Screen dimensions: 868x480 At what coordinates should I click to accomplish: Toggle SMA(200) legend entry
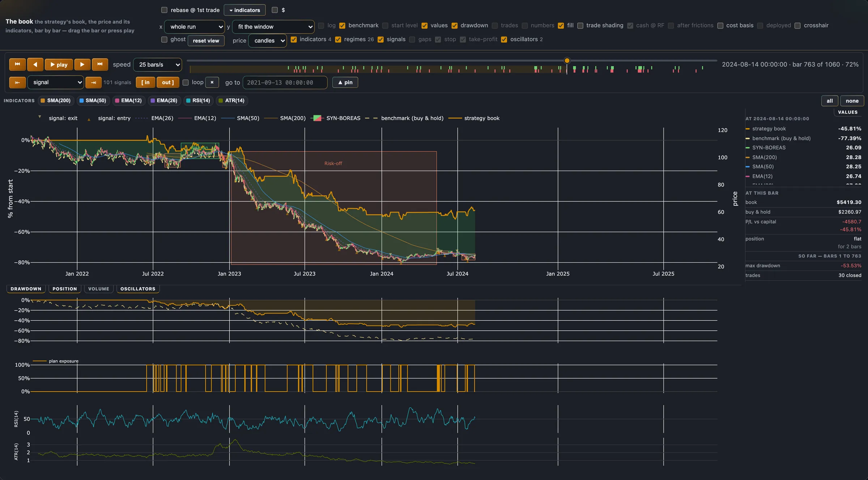(285, 118)
